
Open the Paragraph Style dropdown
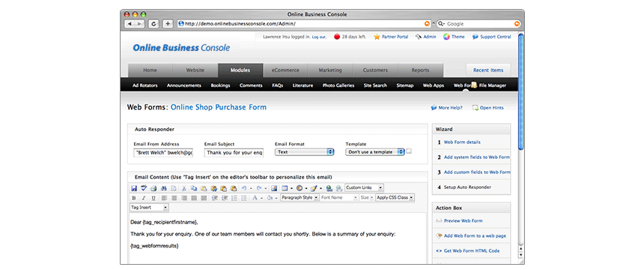pyautogui.click(x=300, y=197)
